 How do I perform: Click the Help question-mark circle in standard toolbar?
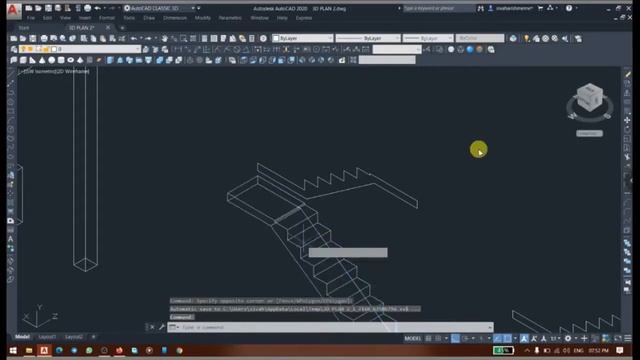point(263,38)
